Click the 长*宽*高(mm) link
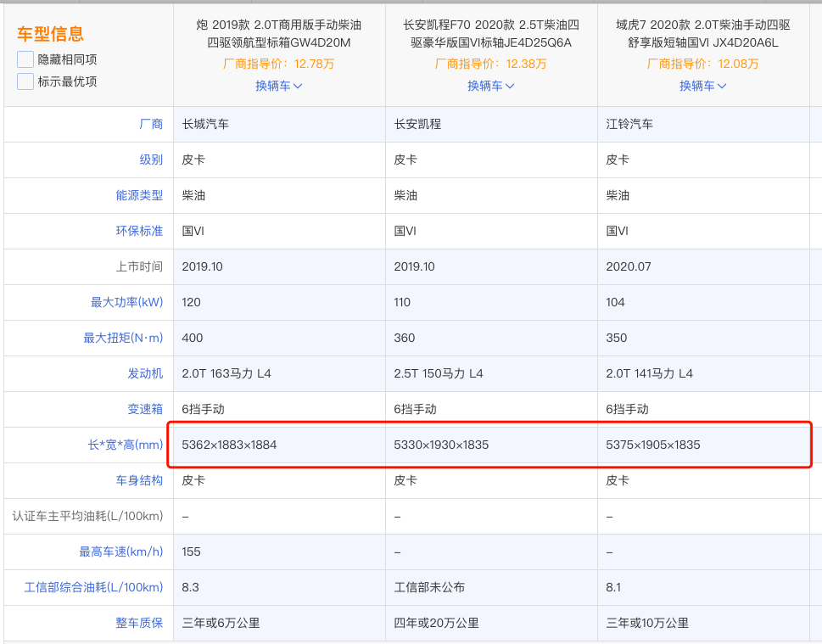 point(125,445)
